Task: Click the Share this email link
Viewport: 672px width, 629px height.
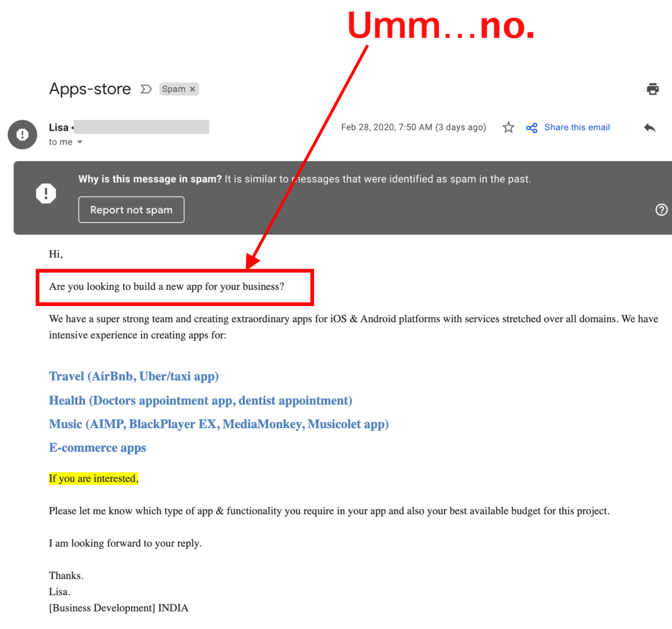Action: [x=577, y=127]
